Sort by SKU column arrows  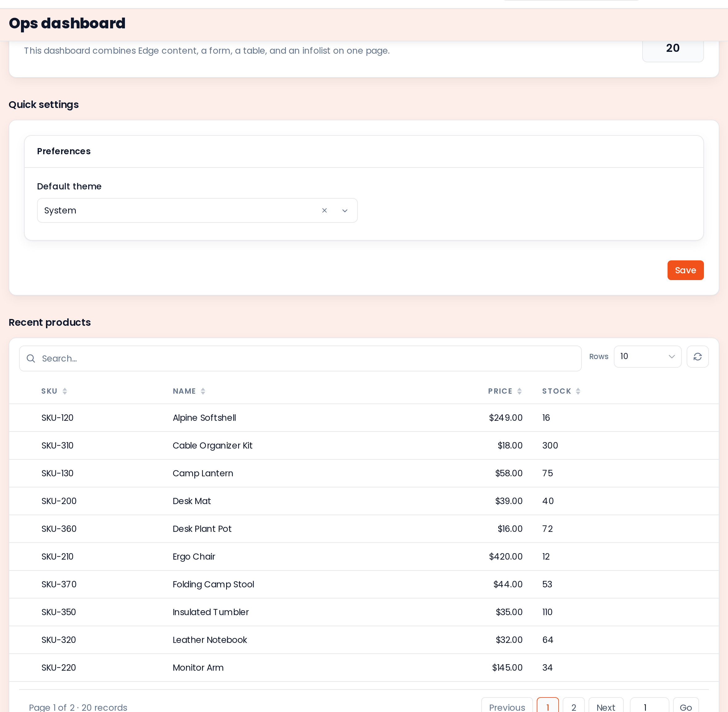(x=65, y=391)
